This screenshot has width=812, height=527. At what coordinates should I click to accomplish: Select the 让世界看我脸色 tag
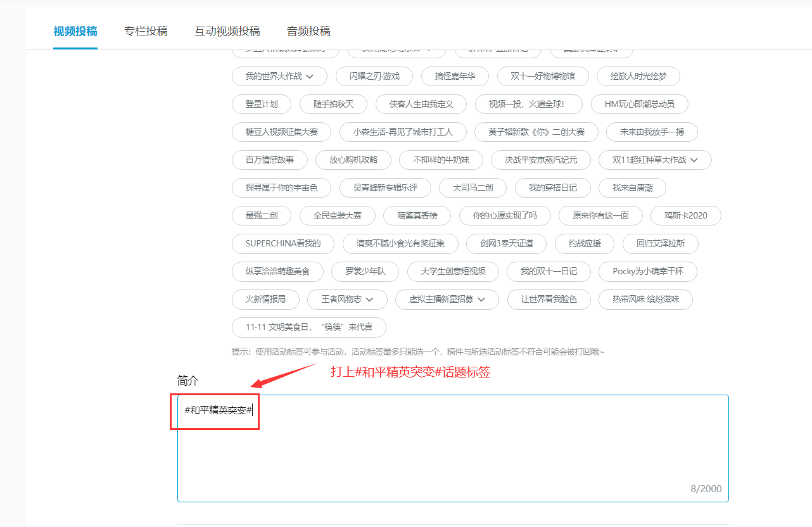[549, 299]
